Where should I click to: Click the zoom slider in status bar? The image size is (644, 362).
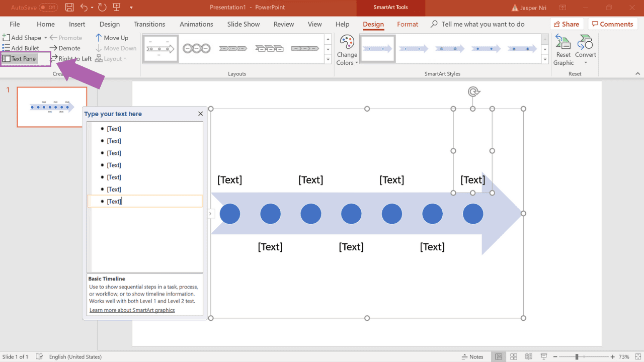click(577, 356)
